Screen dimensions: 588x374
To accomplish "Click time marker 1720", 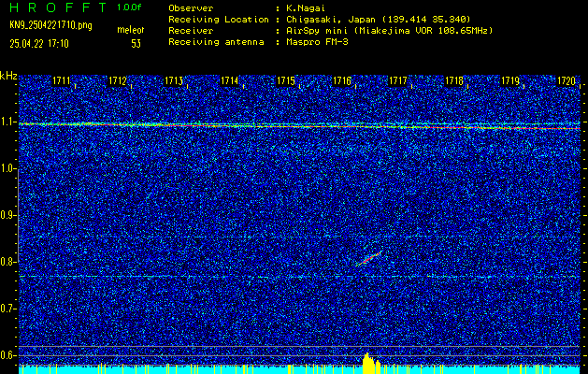I will coord(566,80).
